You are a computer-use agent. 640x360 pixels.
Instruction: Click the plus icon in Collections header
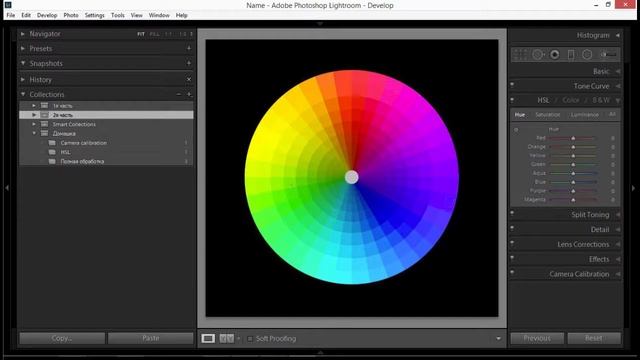tap(189, 94)
